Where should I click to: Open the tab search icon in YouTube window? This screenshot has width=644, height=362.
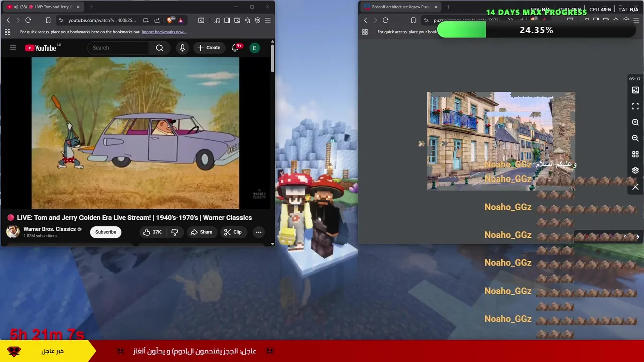point(201,20)
